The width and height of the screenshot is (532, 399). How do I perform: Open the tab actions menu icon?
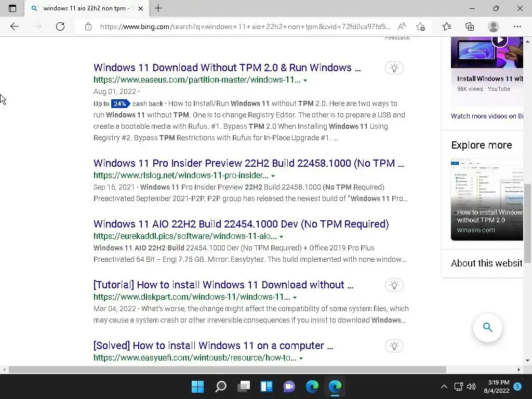tap(12, 8)
